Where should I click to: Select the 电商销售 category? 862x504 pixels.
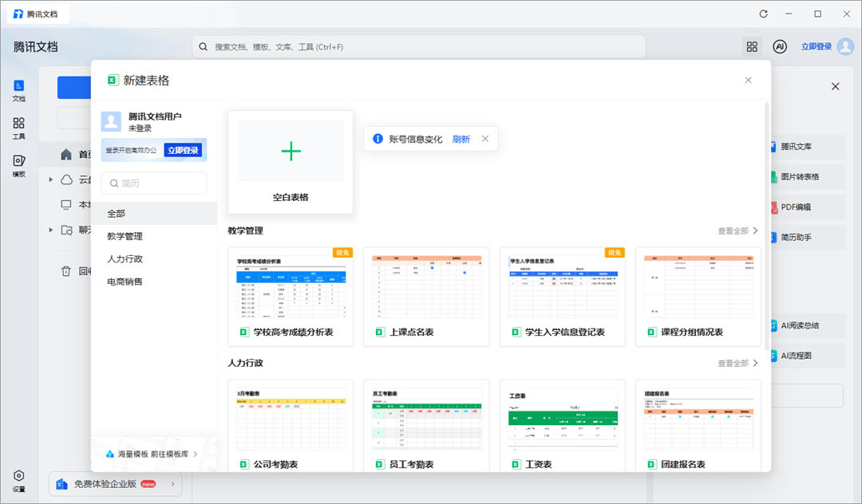154,281
